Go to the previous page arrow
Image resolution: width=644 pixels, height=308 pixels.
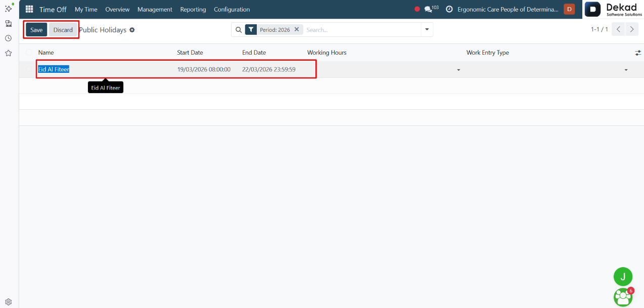pos(618,29)
